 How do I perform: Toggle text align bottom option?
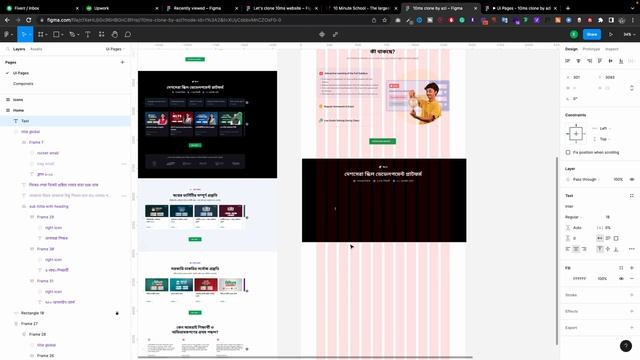point(616,249)
